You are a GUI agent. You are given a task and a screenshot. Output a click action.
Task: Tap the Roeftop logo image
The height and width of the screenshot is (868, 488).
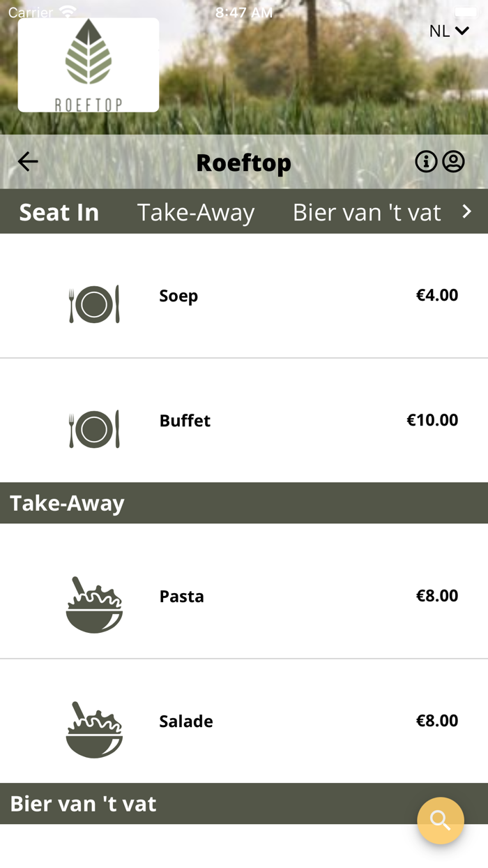pyautogui.click(x=89, y=65)
